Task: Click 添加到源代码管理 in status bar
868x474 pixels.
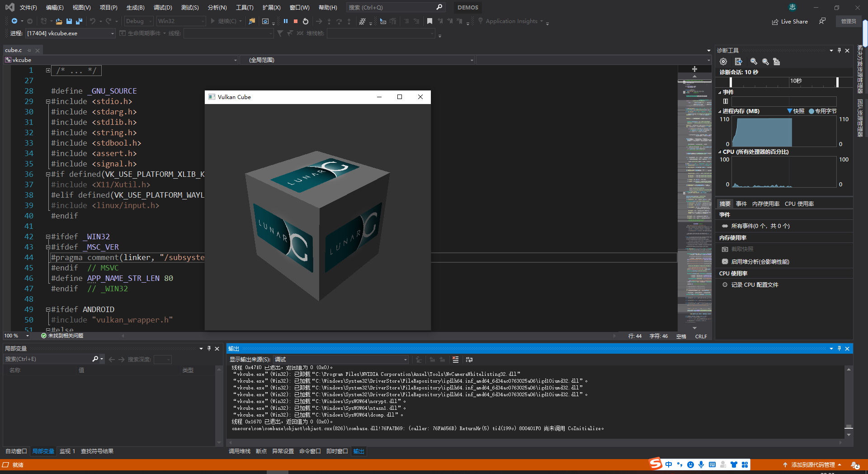Action: click(x=812, y=465)
